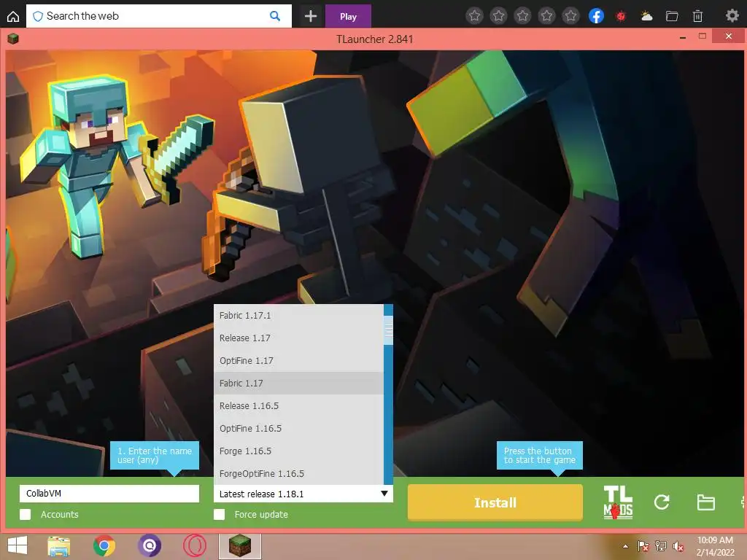Click the network tray icon
The width and height of the screenshot is (747, 560).
[661, 546]
